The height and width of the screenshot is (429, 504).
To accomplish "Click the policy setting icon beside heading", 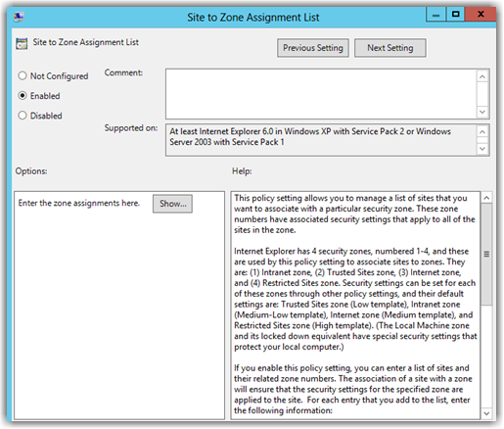I will point(22,43).
